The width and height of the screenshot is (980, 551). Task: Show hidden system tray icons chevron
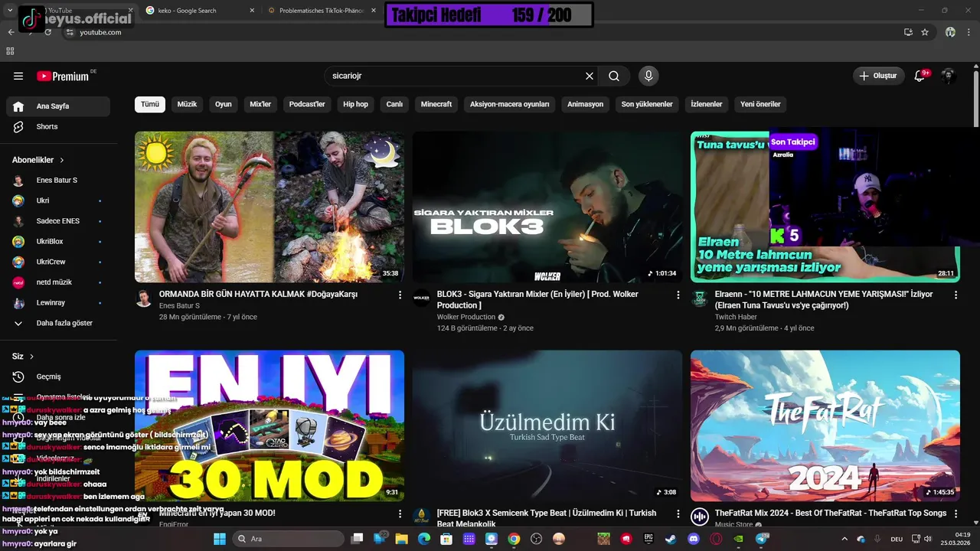[x=844, y=539]
